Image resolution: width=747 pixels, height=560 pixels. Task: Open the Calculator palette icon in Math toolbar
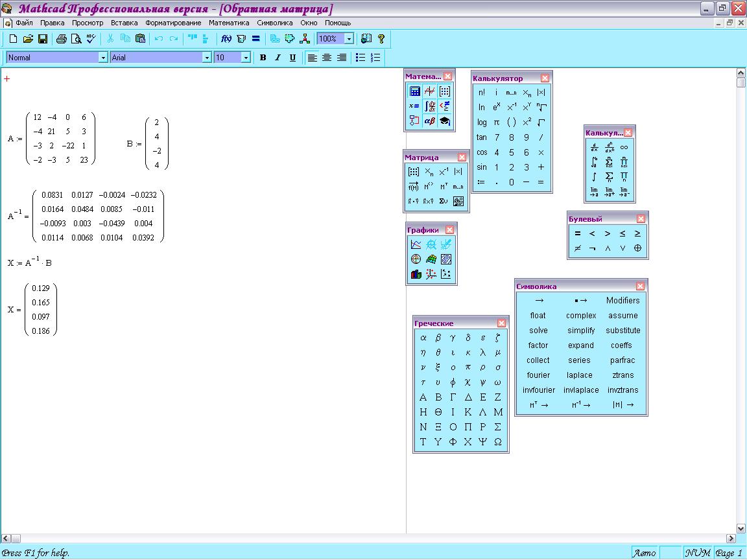pos(414,91)
